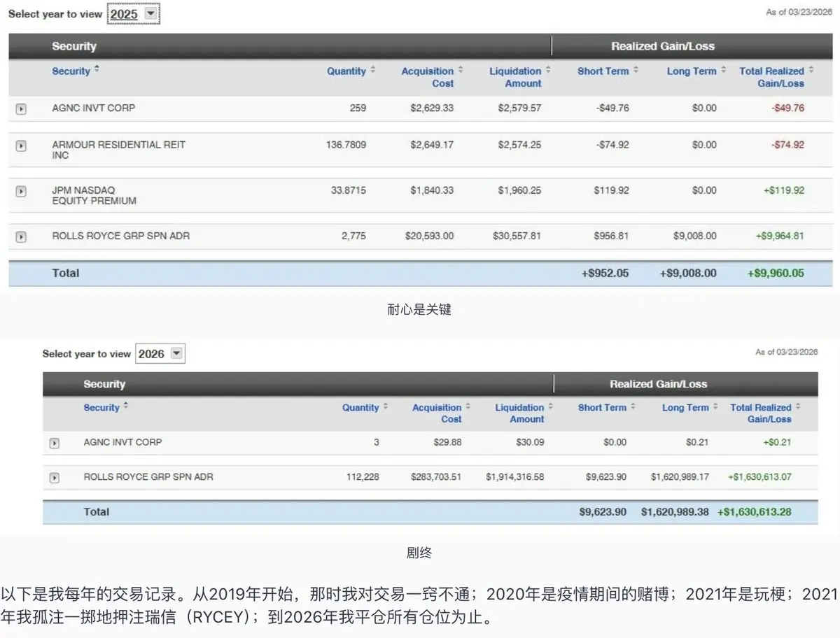Expand the AGNC INVT CORP row in 2025 table
The width and height of the screenshot is (840, 638).
click(21, 109)
